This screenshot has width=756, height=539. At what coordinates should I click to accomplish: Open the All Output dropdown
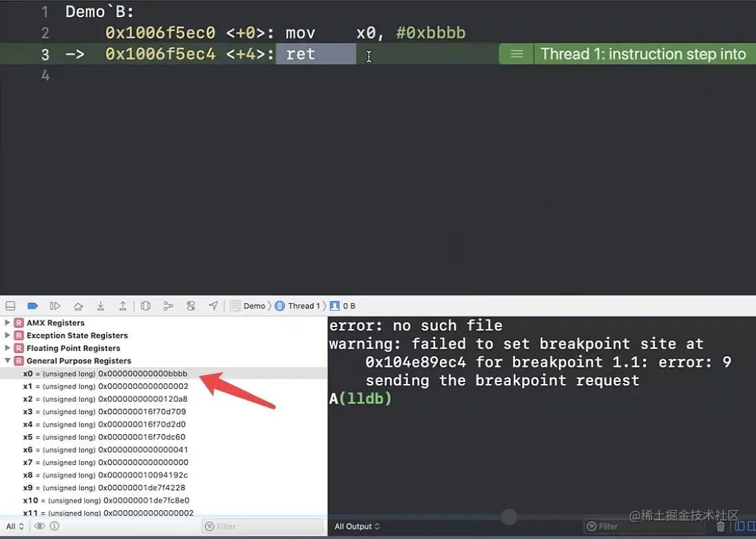(357, 527)
